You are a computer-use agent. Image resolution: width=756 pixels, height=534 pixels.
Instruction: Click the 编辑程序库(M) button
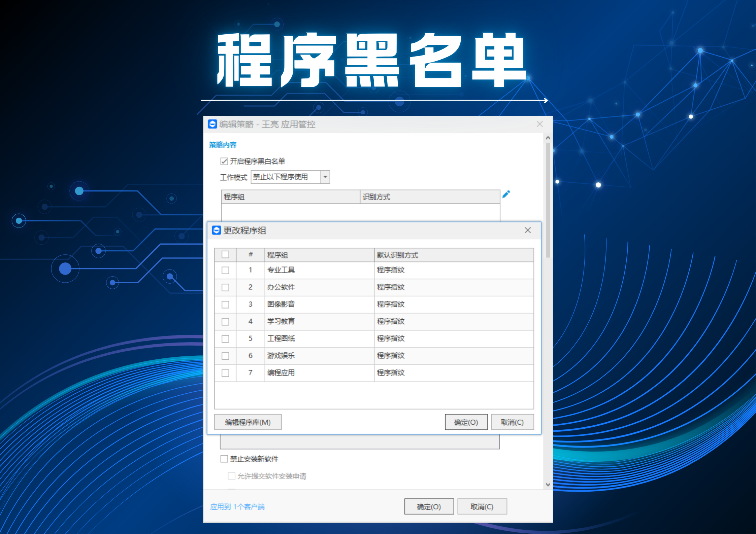248,422
